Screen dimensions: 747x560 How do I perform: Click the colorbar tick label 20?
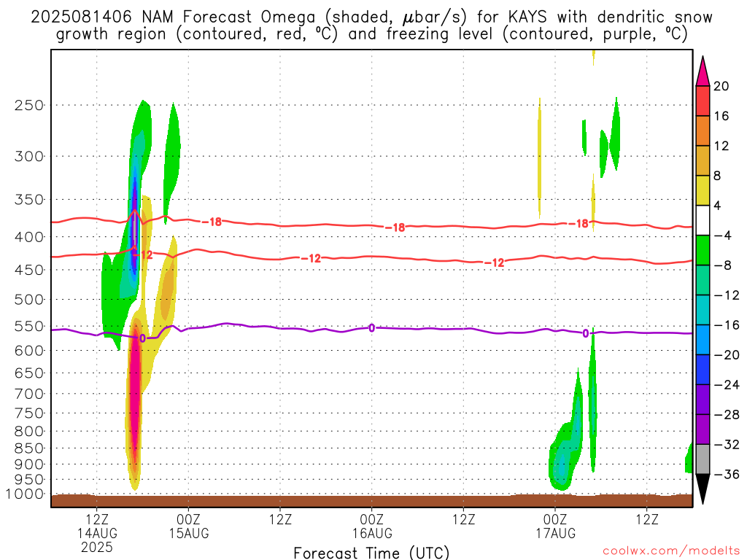(721, 86)
